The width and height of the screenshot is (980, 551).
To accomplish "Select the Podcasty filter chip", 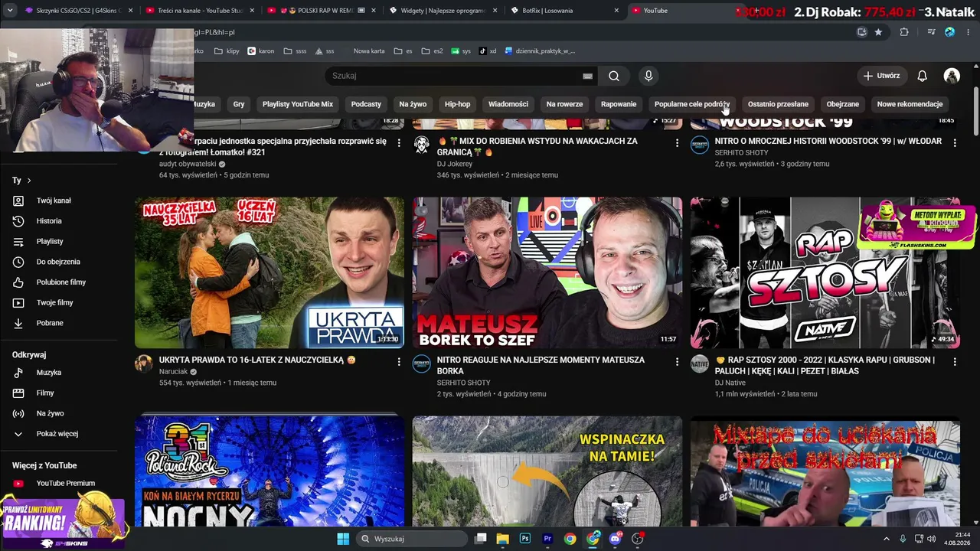I will [366, 104].
